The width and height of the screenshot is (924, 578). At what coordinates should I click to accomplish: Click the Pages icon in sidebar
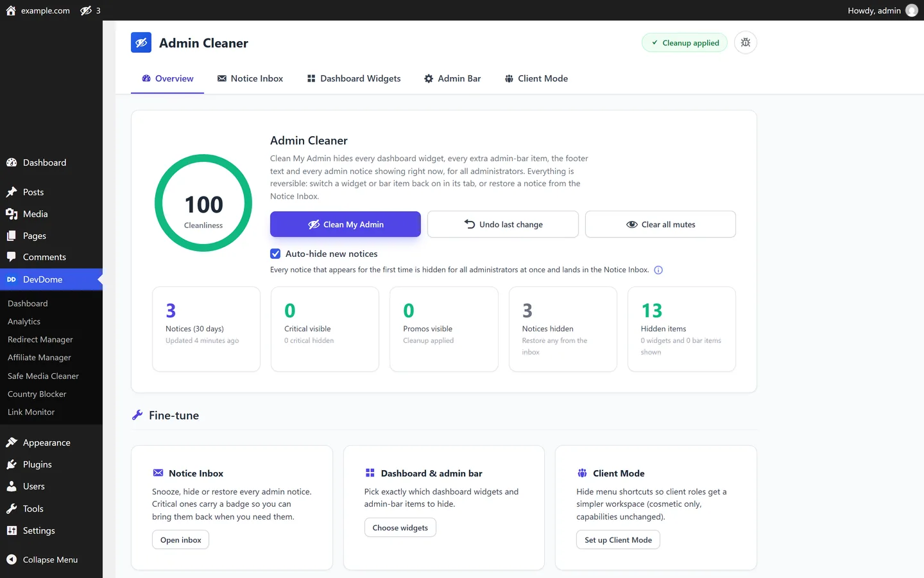click(12, 236)
